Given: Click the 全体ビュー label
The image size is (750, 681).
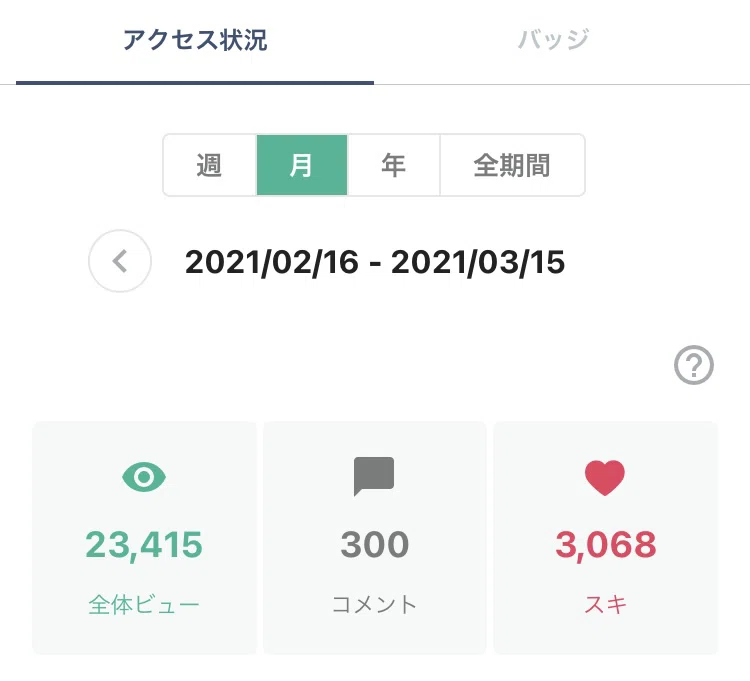Looking at the screenshot, I should coord(144,604).
